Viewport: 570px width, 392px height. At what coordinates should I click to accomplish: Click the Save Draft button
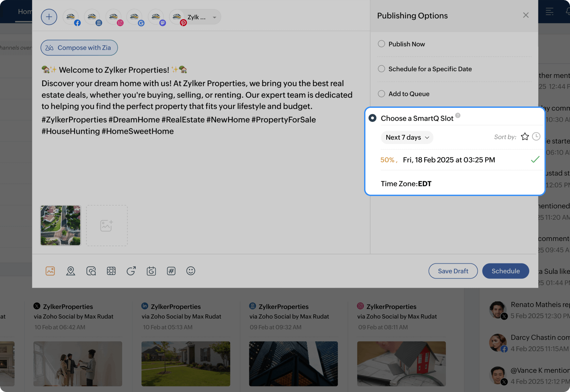tap(453, 271)
